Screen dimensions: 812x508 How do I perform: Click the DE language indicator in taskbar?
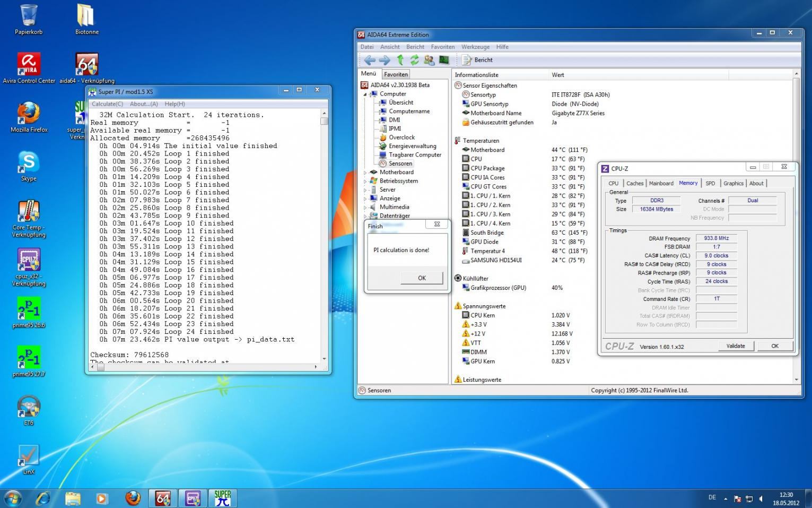[x=712, y=498]
